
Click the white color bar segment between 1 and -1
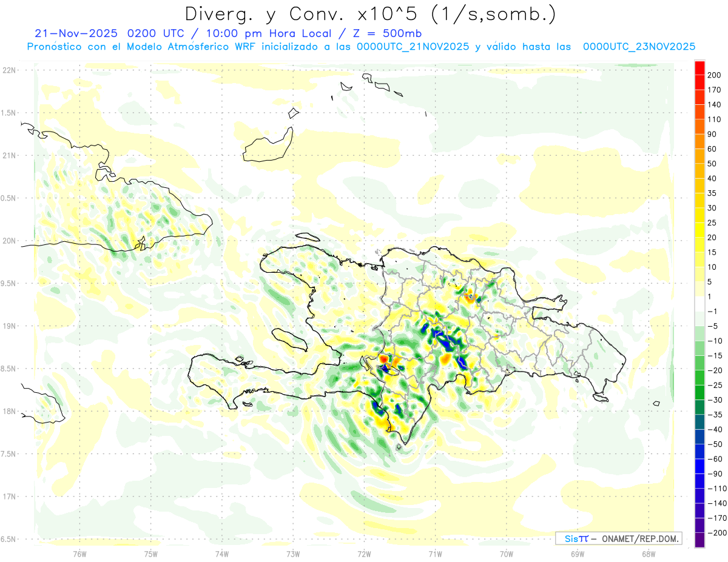[x=699, y=304]
